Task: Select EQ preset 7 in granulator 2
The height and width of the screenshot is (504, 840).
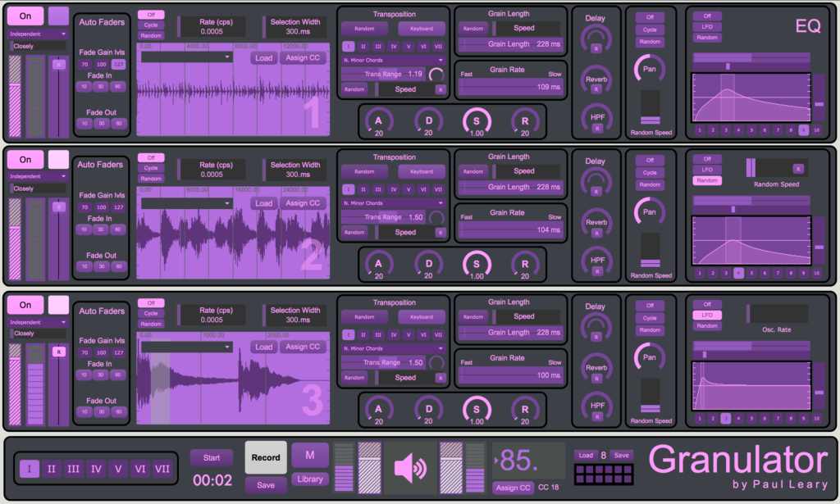Action: tap(778, 273)
